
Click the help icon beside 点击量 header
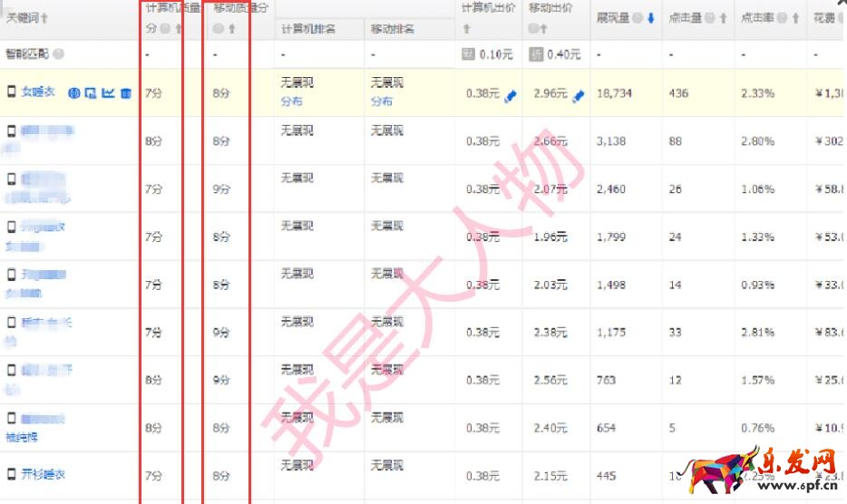[x=710, y=18]
